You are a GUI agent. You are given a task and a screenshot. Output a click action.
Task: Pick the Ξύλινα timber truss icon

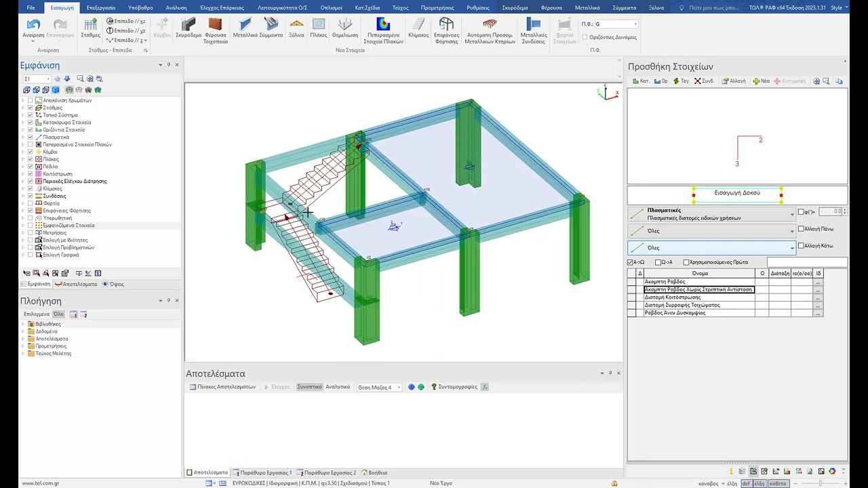tap(296, 25)
